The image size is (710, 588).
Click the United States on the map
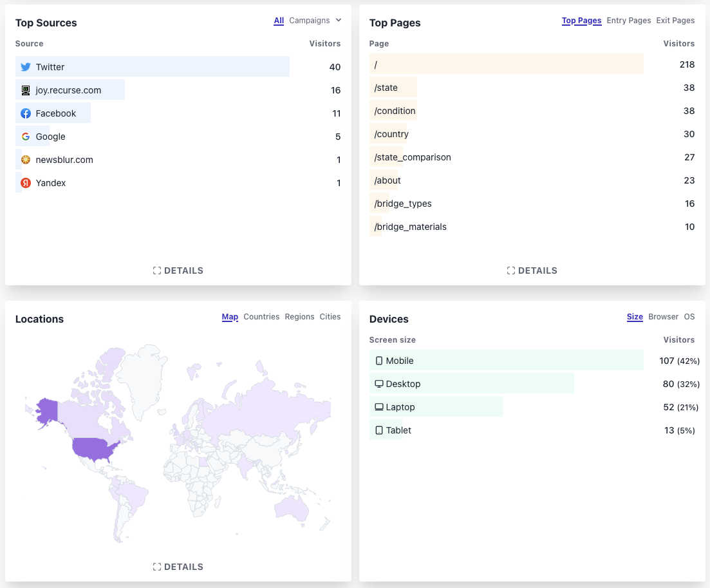pyautogui.click(x=93, y=449)
